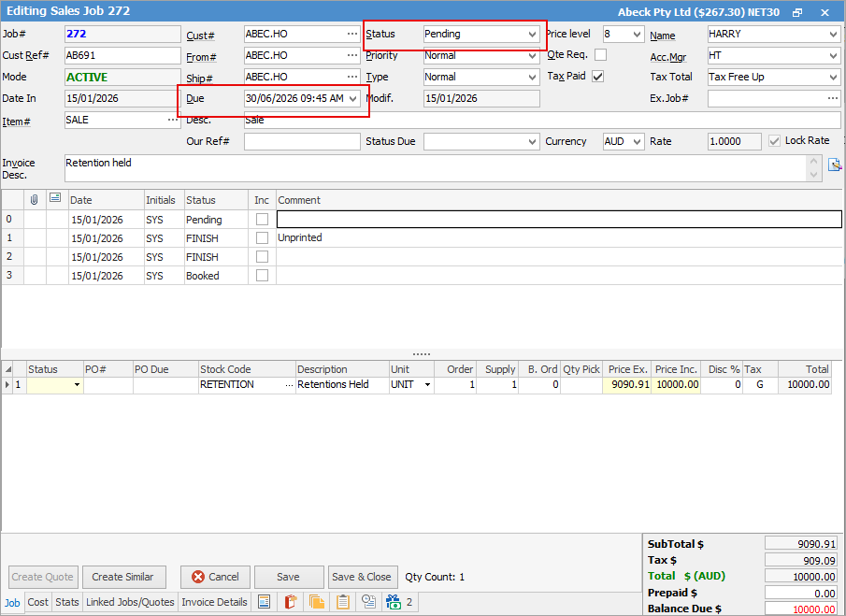Viewport: 846px width, 616px height.
Task: Click the Save button
Action: coord(289,577)
